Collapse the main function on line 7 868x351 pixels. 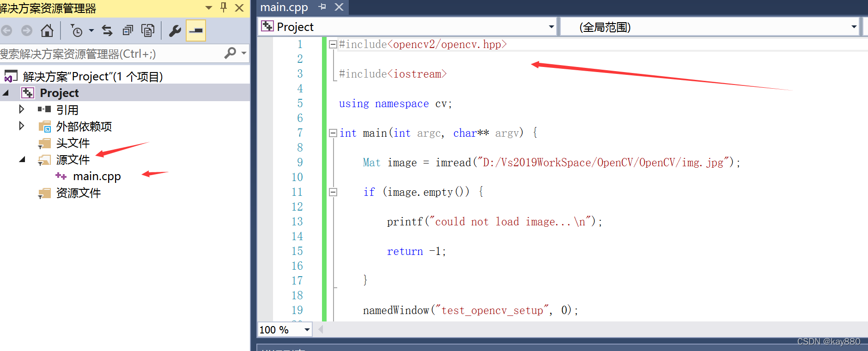coord(333,133)
